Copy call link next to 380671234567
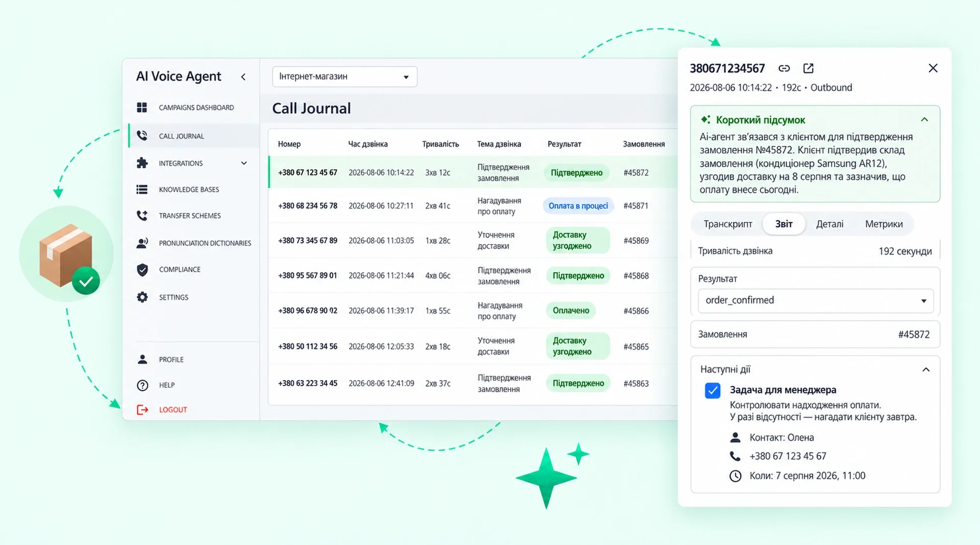The image size is (980, 545). pos(784,68)
